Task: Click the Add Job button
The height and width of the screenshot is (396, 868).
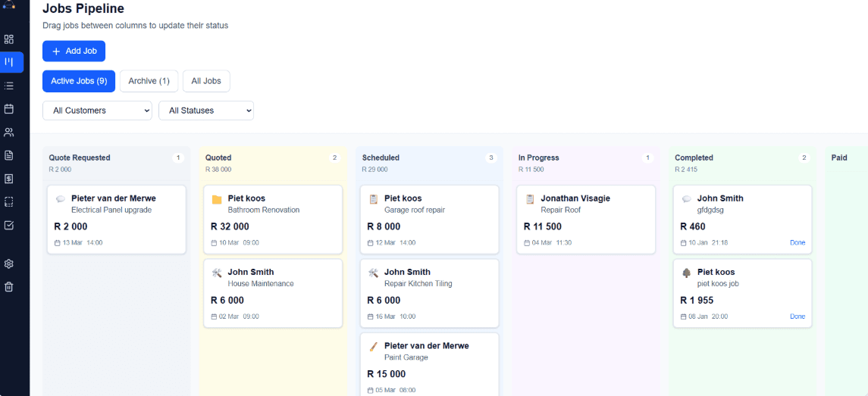Action: (x=74, y=51)
